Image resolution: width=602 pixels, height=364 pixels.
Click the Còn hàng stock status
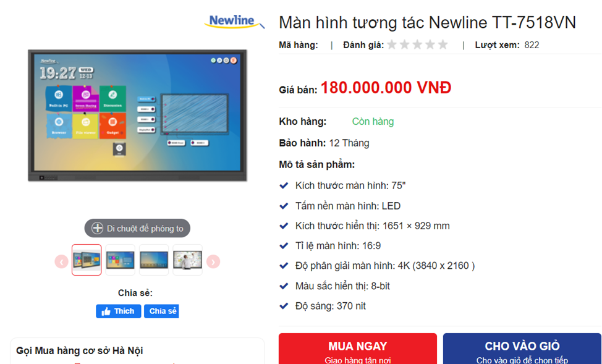(373, 121)
